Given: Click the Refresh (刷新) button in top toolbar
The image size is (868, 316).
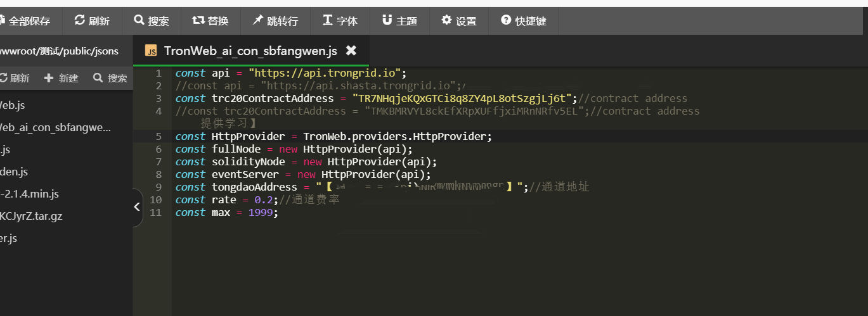Looking at the screenshot, I should pos(92,21).
